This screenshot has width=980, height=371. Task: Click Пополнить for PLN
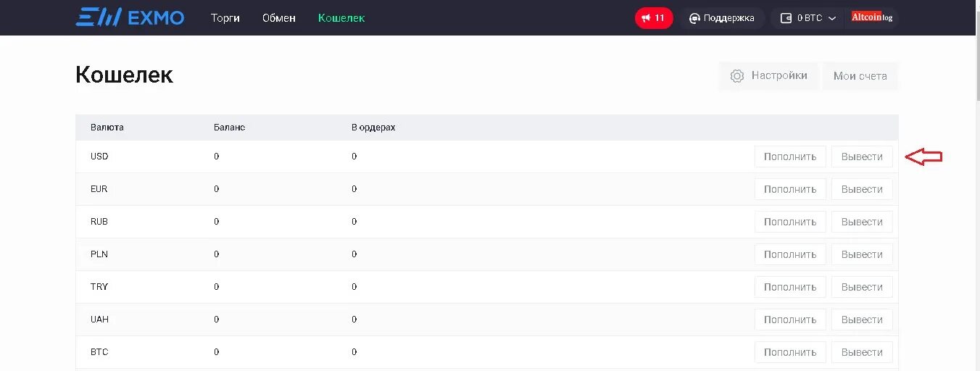(790, 254)
